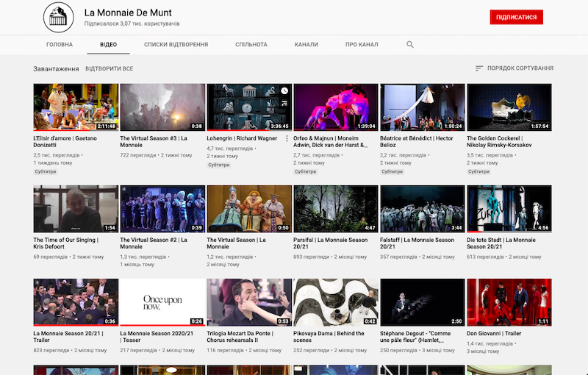This screenshot has height=375, width=588.
Task: Open Once upon now teaser thumbnail
Action: [162, 302]
